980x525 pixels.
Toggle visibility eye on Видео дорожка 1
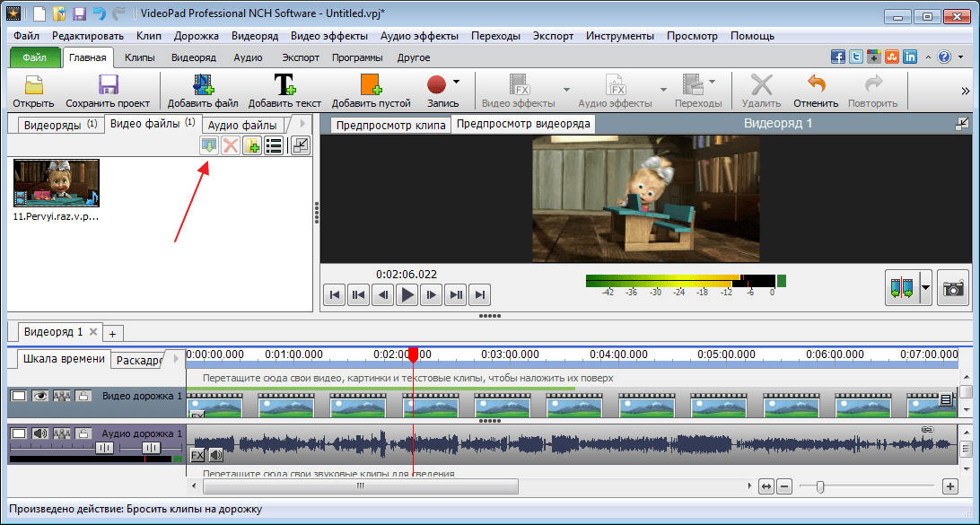tap(40, 396)
